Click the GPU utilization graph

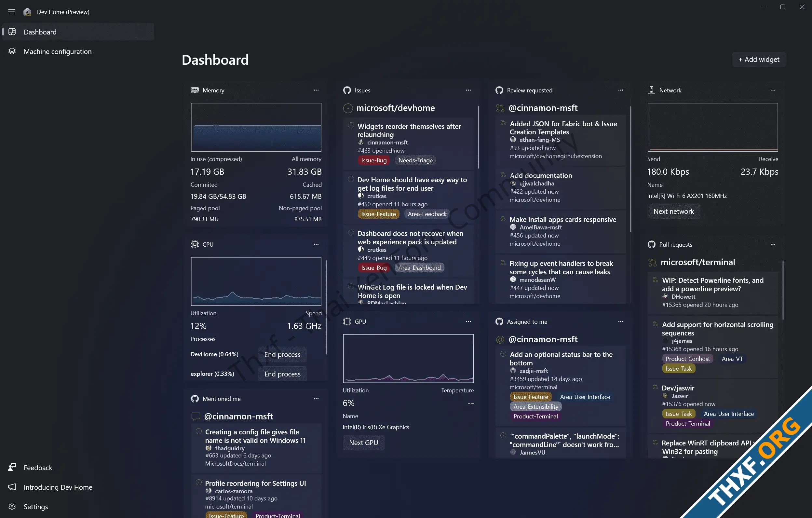[x=408, y=359]
